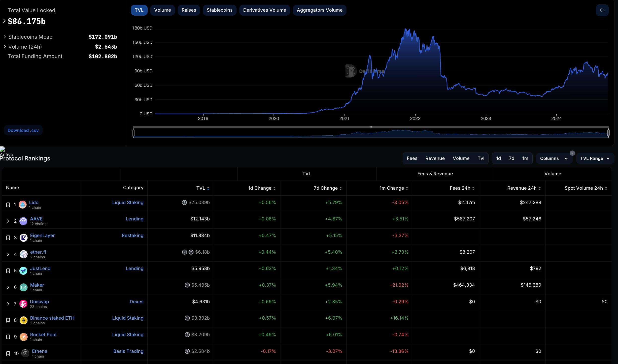618x364 pixels.
Task: Sort by 1d Change column
Action: [x=274, y=188]
